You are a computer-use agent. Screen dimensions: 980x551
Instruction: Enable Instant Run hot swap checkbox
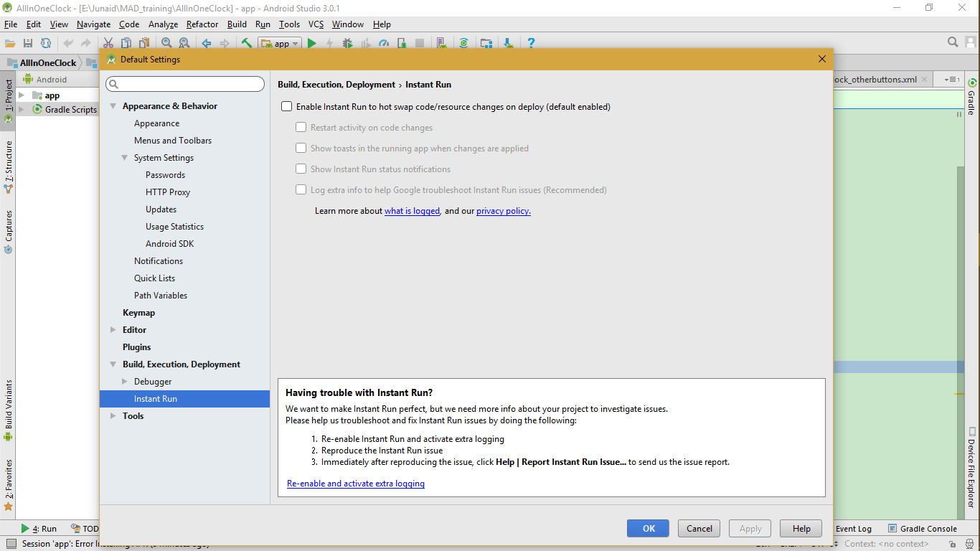tap(287, 107)
